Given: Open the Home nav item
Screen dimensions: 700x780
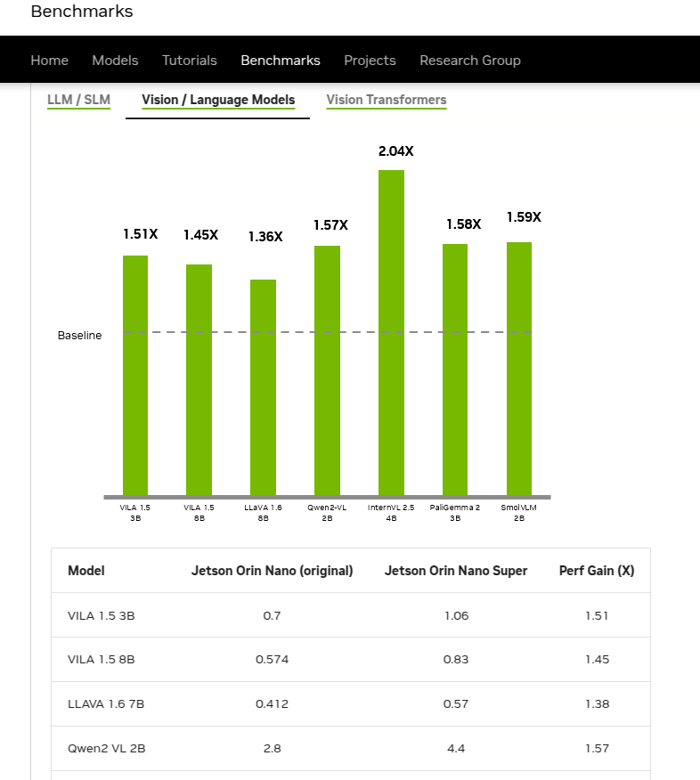Looking at the screenshot, I should pyautogui.click(x=49, y=61).
